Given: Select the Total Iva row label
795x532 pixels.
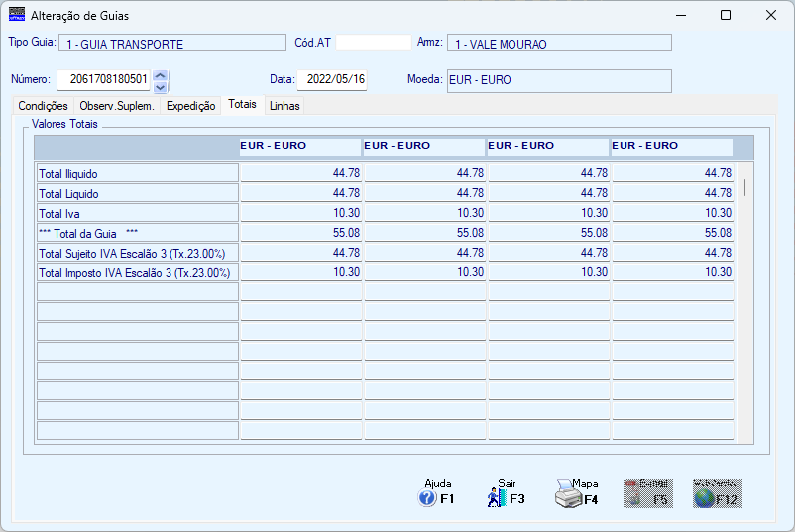Looking at the screenshot, I should click(x=138, y=213).
